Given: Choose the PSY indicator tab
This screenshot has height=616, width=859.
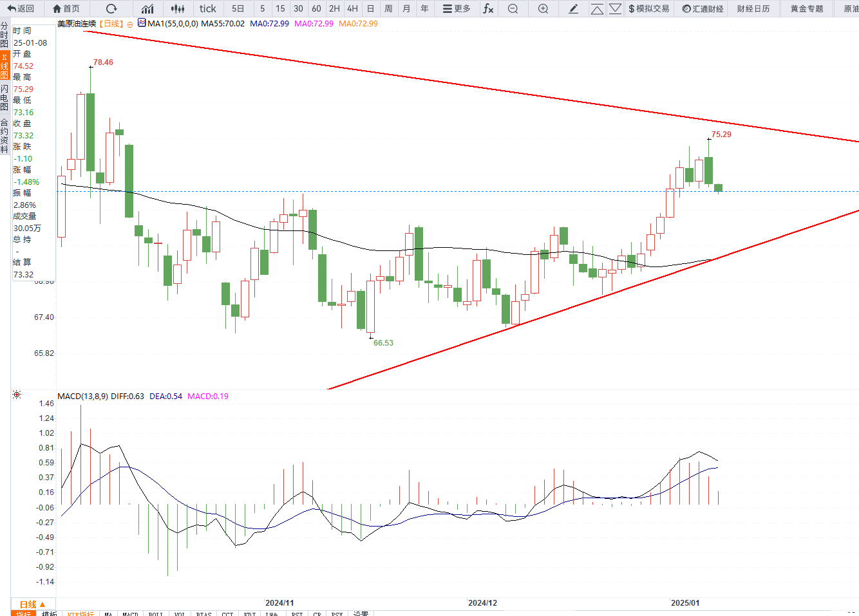Looking at the screenshot, I should pos(337,613).
